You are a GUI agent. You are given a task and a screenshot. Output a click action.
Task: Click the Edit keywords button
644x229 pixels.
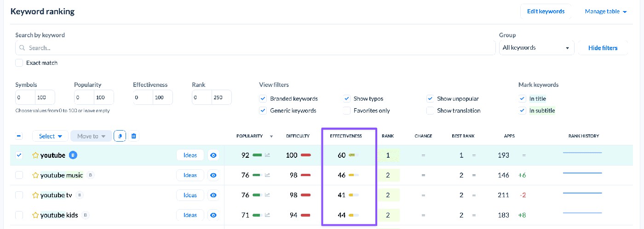546,11
